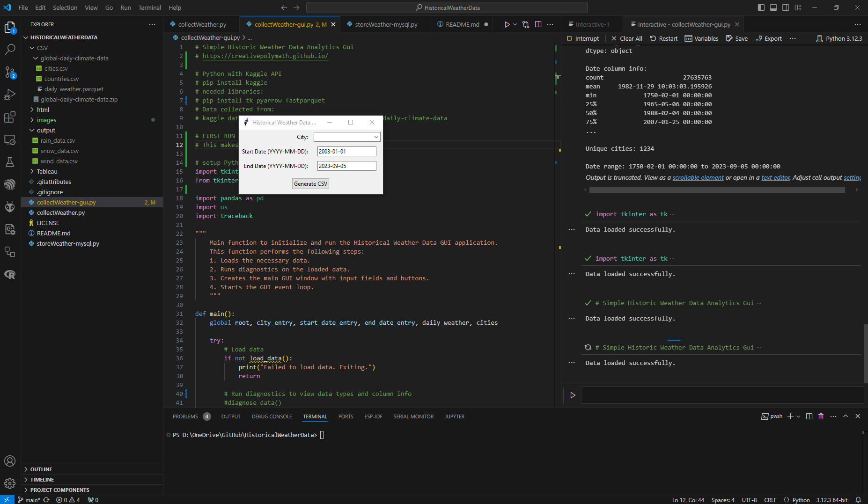Viewport: 868px width, 504px height.
Task: Kill the terminal with trash icon
Action: (821, 416)
